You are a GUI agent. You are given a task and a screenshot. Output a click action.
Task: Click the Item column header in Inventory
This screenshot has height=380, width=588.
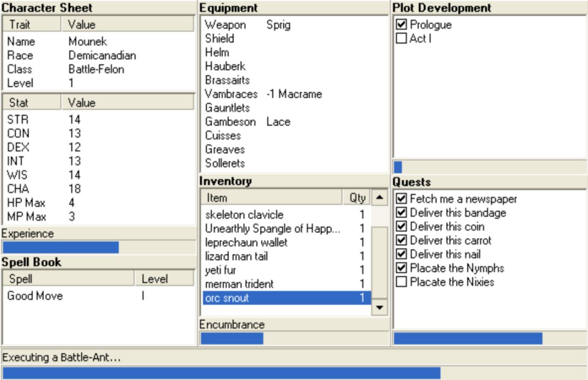click(x=272, y=198)
